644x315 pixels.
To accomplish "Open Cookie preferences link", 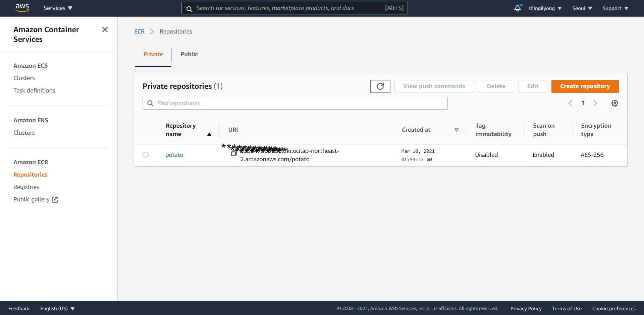I will click(x=614, y=309).
